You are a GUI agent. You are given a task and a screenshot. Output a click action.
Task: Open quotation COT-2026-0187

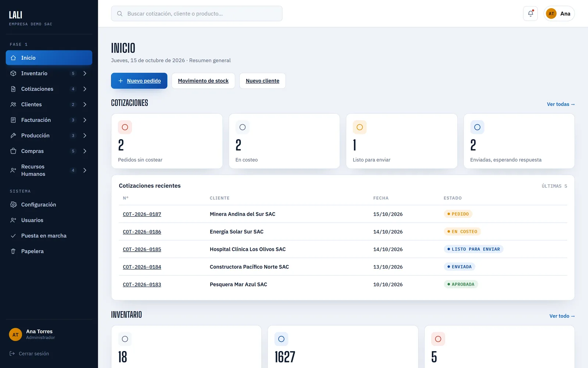[142, 214]
